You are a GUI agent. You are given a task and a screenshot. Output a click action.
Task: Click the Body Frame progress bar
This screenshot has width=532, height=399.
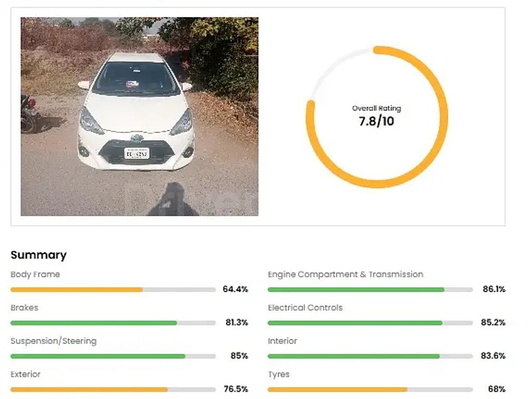113,289
